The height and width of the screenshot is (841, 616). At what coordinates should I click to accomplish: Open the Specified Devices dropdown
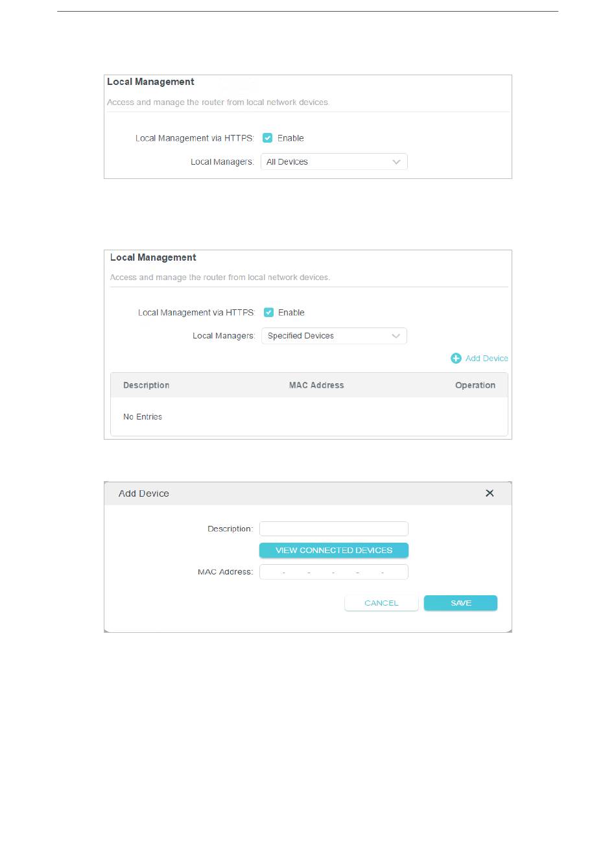[x=334, y=336]
